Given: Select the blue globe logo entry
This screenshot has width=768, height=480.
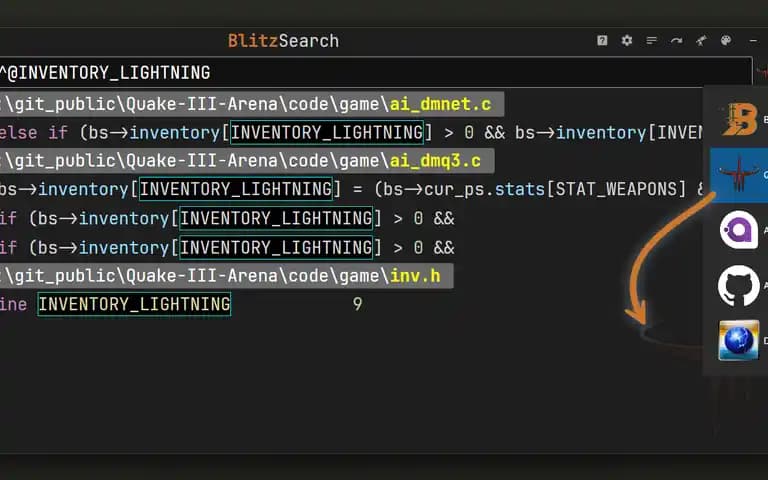Looking at the screenshot, I should (x=739, y=340).
